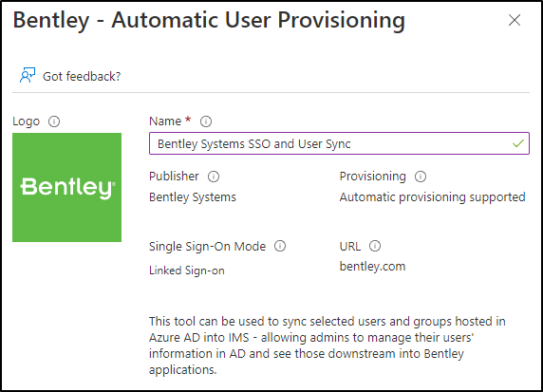
Task: Show the Publisher info tooltip icon
Action: pyautogui.click(x=214, y=177)
